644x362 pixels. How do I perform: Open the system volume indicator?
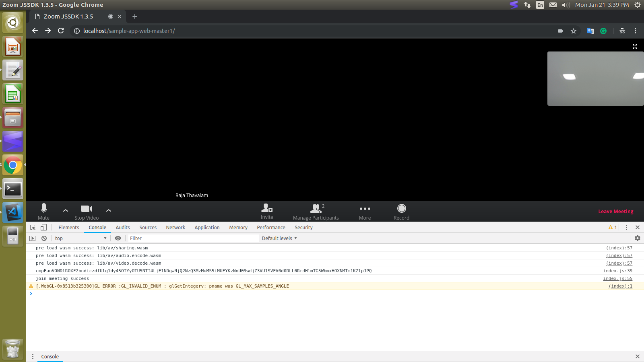click(566, 5)
